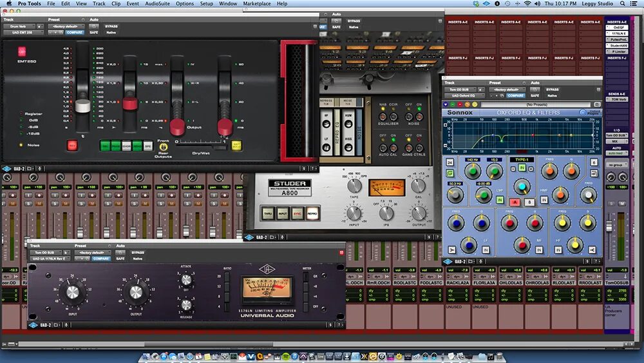Click the 1176LN RELEASE knob
The height and width of the screenshot is (363, 644).
click(187, 305)
